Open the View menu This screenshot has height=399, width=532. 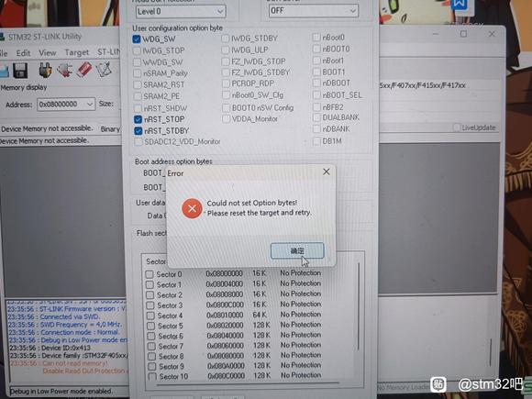tap(47, 53)
